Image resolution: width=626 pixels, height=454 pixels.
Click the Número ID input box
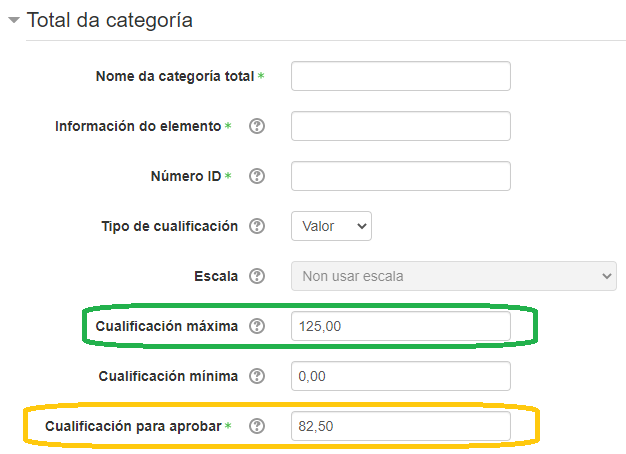click(x=400, y=176)
